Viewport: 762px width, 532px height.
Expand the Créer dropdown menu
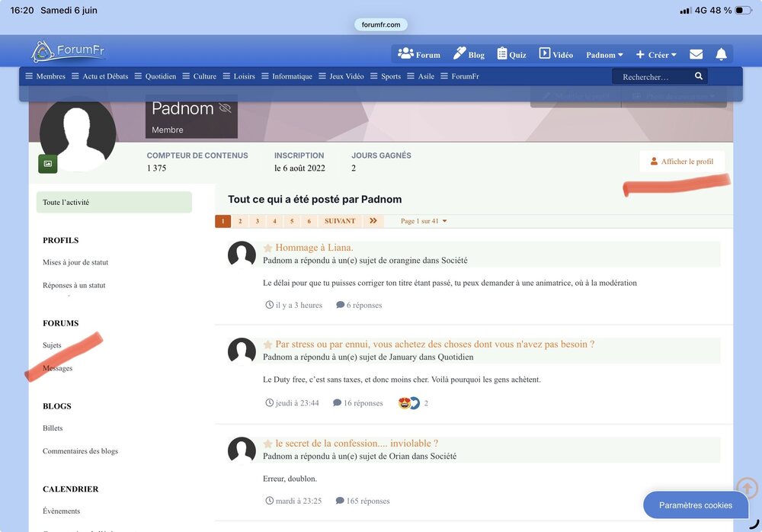point(656,55)
